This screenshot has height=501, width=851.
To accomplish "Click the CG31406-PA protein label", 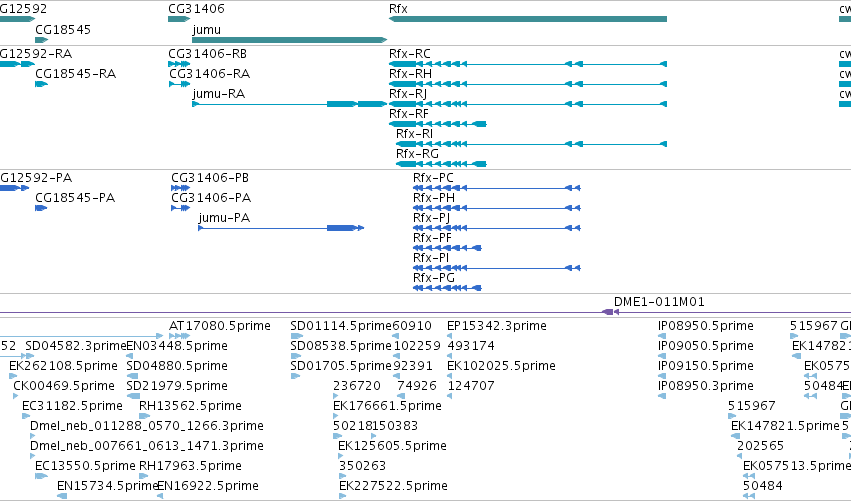I will (211, 198).
